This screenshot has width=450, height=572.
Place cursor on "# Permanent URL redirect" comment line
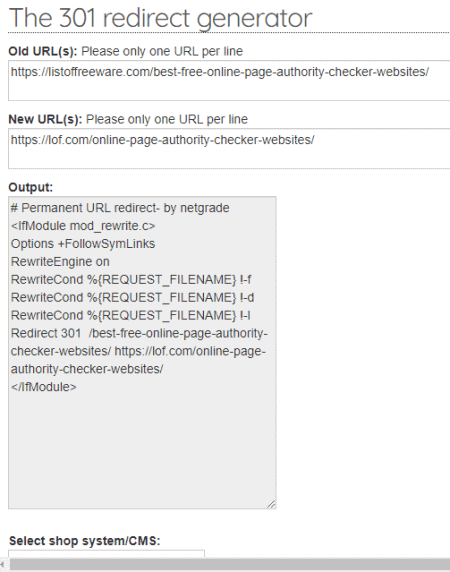point(120,208)
